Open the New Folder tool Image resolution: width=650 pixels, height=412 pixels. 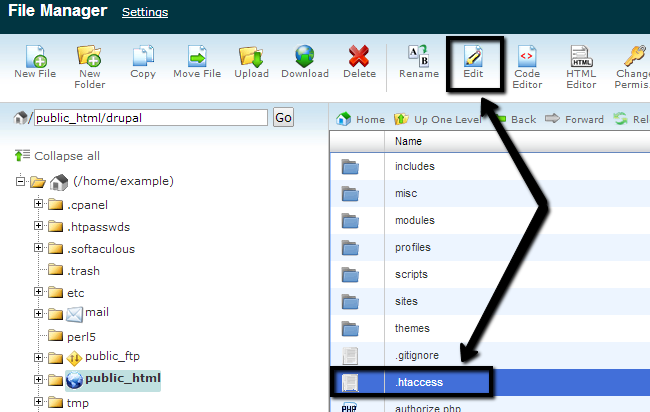pos(90,67)
